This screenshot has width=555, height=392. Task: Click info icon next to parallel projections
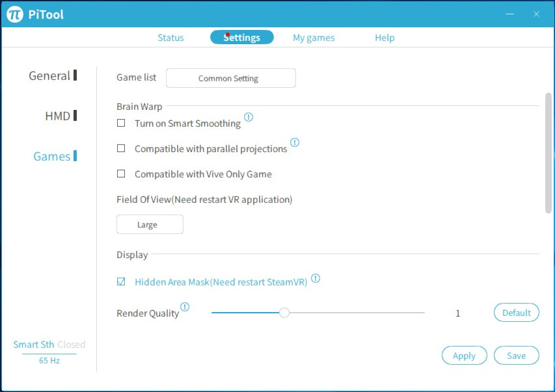pos(295,142)
